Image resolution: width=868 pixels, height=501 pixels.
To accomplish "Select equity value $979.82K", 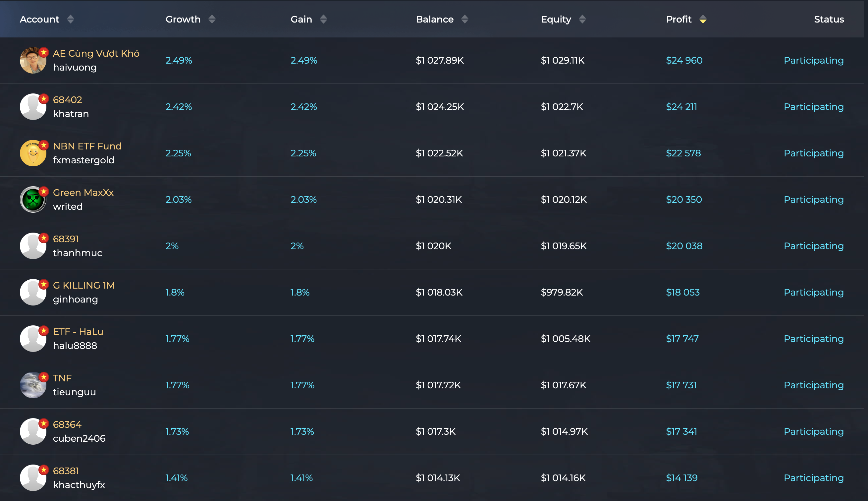I will pyautogui.click(x=562, y=293).
